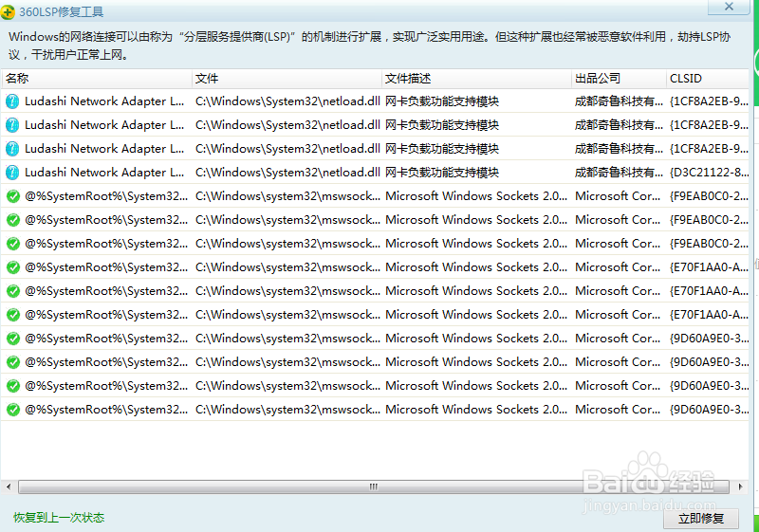
Task: Click the green check icon of the last F9EAB0C0 row
Action: (13, 244)
